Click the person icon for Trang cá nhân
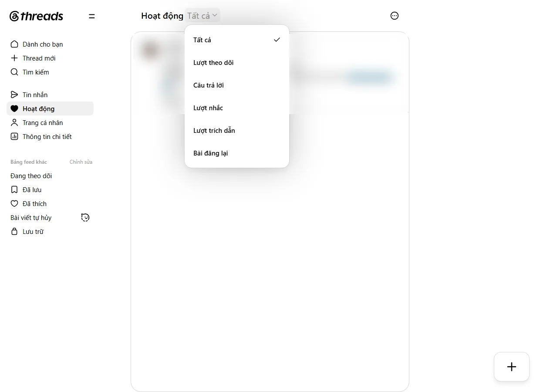 click(14, 122)
